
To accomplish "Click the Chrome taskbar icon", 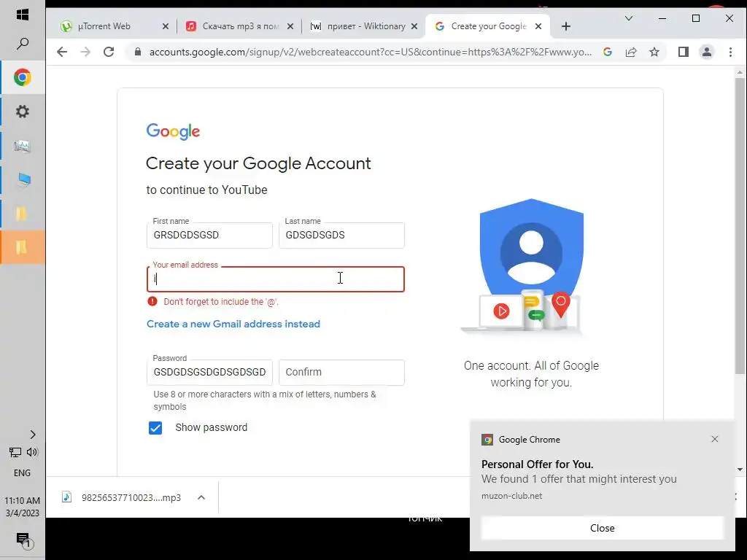I will (23, 77).
